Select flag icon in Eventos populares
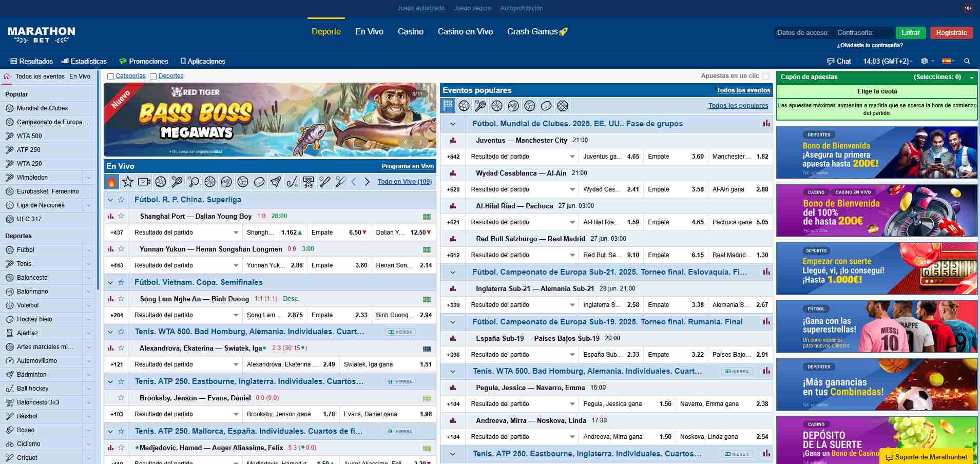The image size is (980, 464). pyautogui.click(x=448, y=106)
